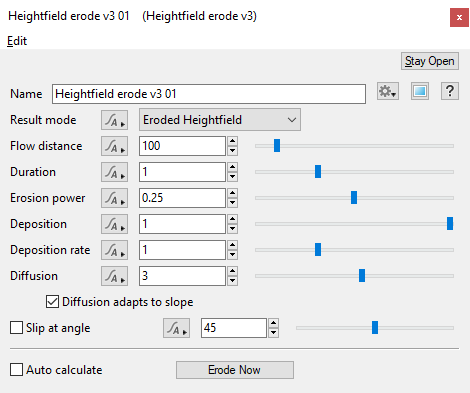Viewport: 470px width, 393px height.
Task: Open the animation button for Deposition rate
Action: 114,250
